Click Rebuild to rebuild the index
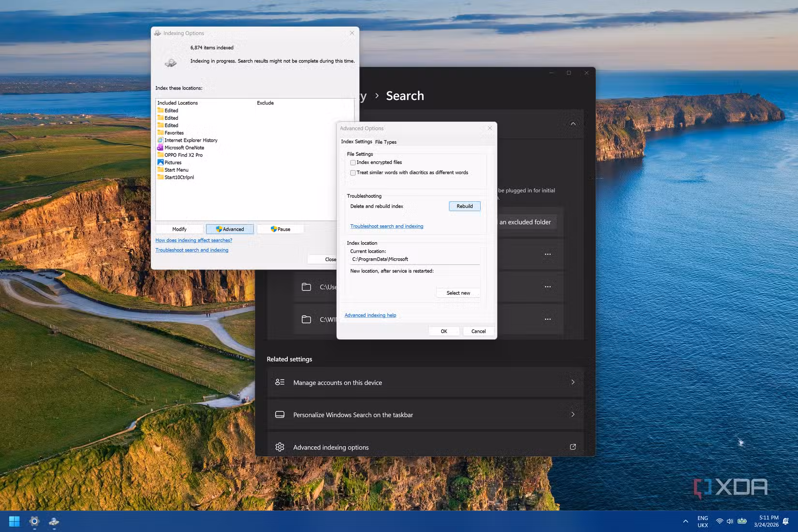 tap(465, 206)
